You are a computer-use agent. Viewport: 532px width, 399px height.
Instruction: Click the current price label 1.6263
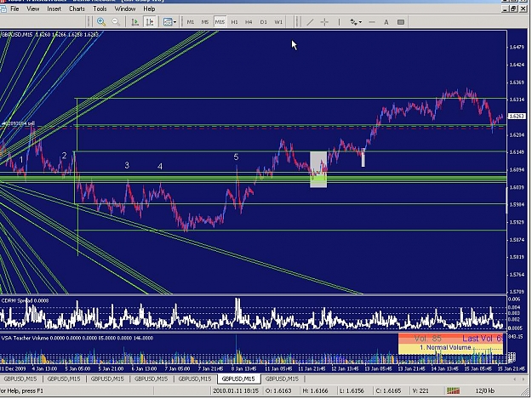tap(517, 117)
